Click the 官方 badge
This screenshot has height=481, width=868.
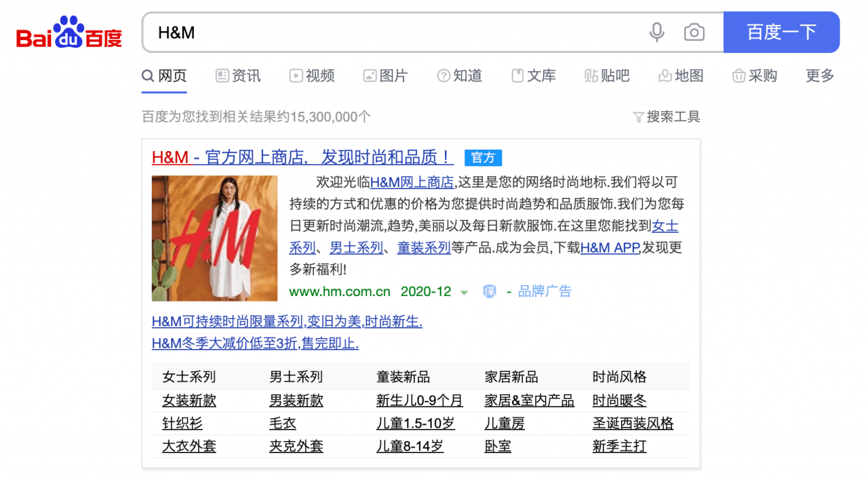(x=483, y=158)
